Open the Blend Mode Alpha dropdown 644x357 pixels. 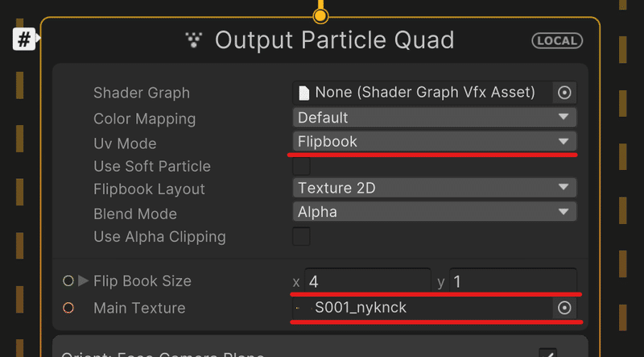coord(434,213)
